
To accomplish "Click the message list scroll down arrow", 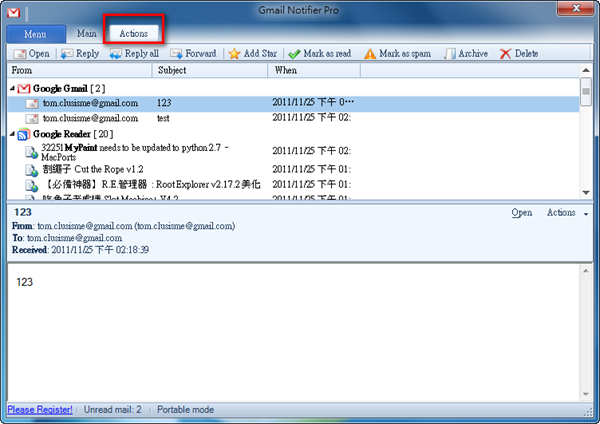I will [x=586, y=192].
